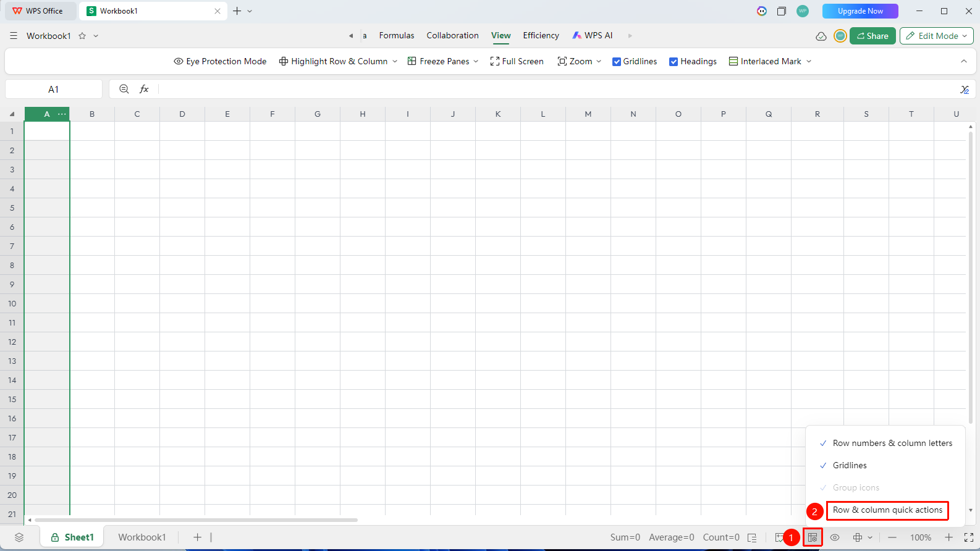980x551 pixels.
Task: Open the view settings icon in status bar
Action: [x=813, y=537]
